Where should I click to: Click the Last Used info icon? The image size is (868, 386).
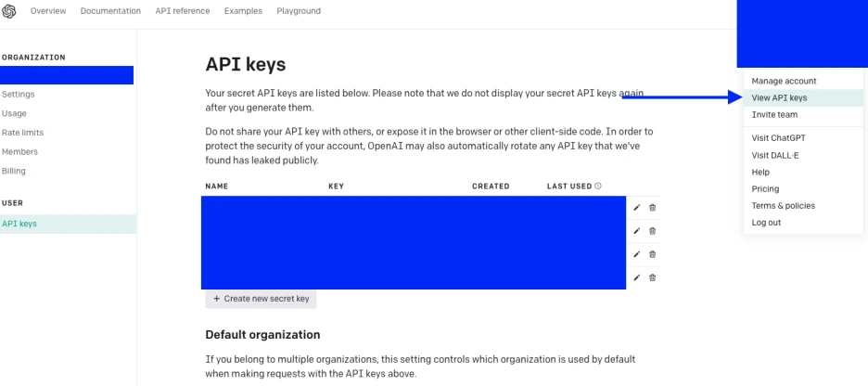(x=598, y=187)
